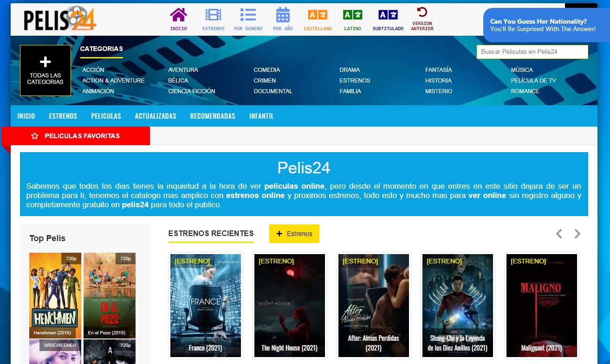Expand Todas Las Categorias plus tile
Viewport: 610px width, 364px height.
45,70
